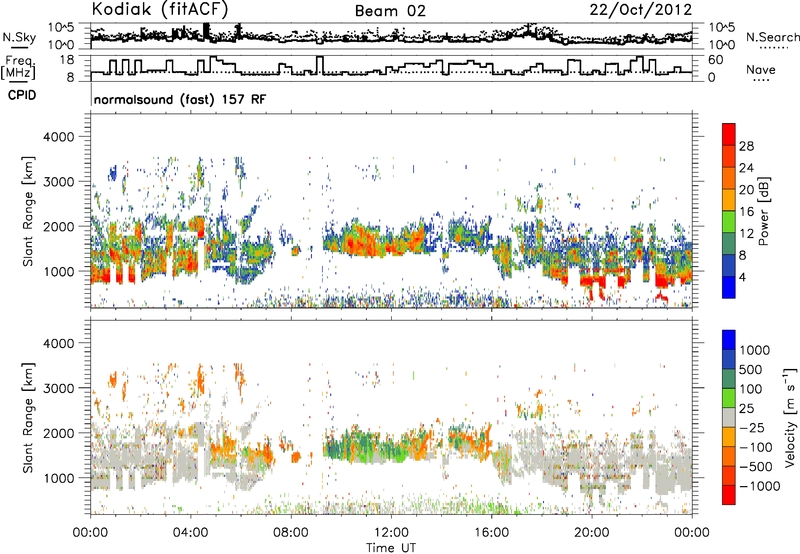Image resolution: width=800 pixels, height=554 pixels.
Task: Click the left '10^5' noise axis tick
Action: point(61,27)
